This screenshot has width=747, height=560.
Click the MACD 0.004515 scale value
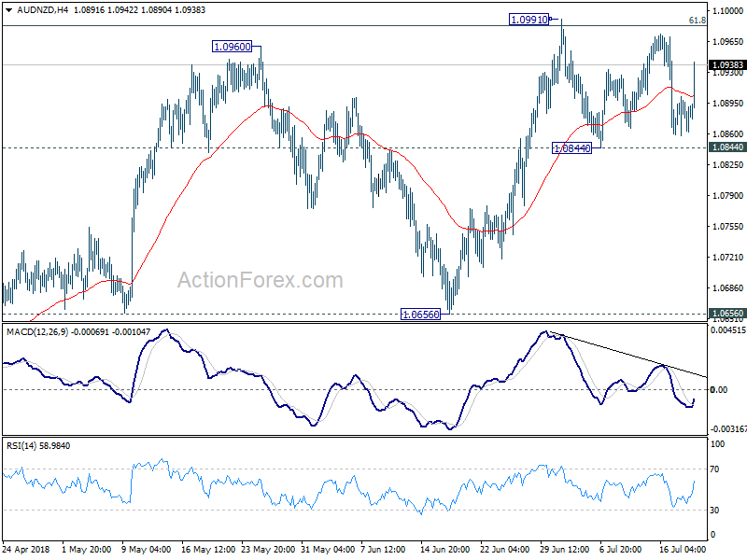[728, 330]
